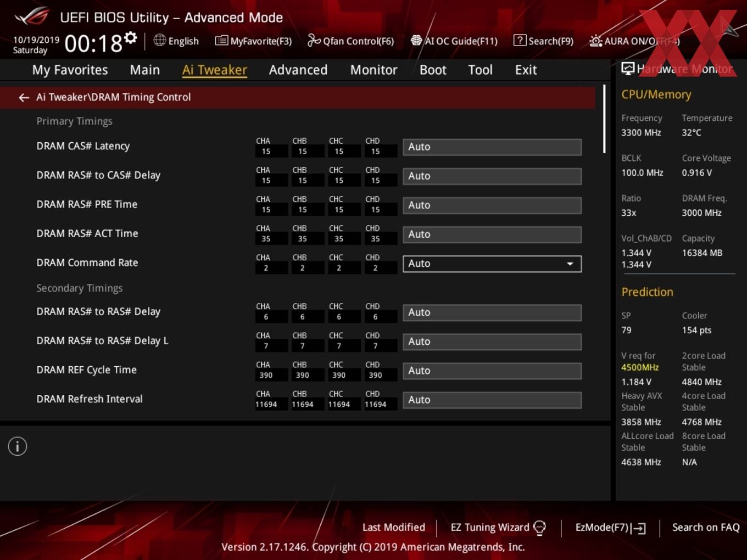
Task: Click the Ai Tweaker\DRAM Timing Control breadcrumb
Action: coord(113,97)
